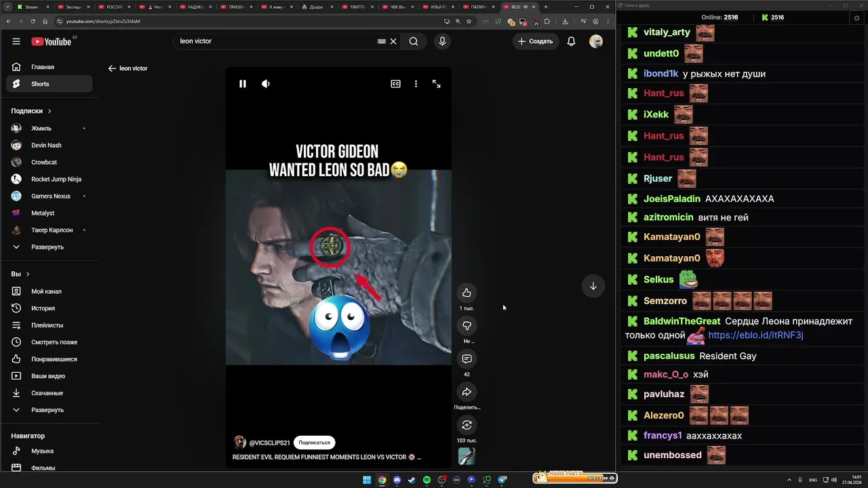Open the eblo.id link in chat

pos(755,335)
